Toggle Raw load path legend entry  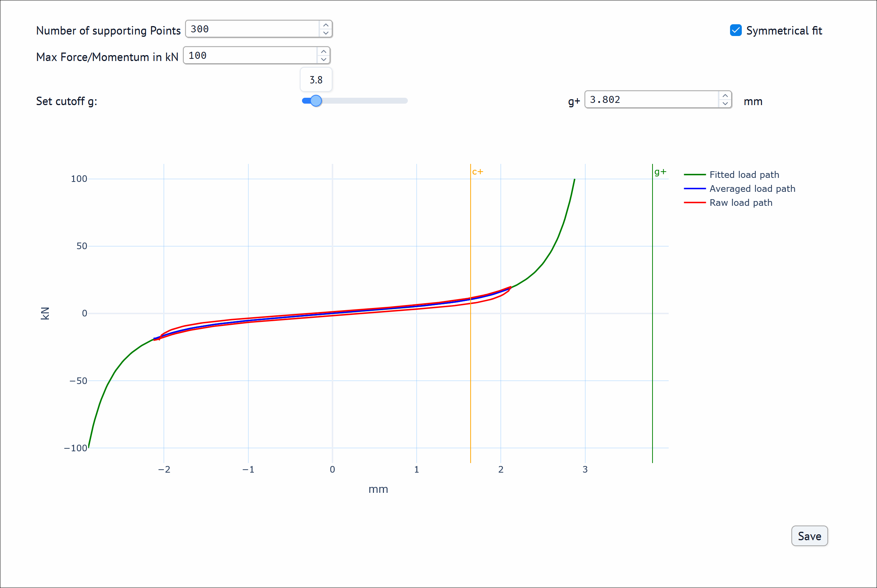point(728,202)
